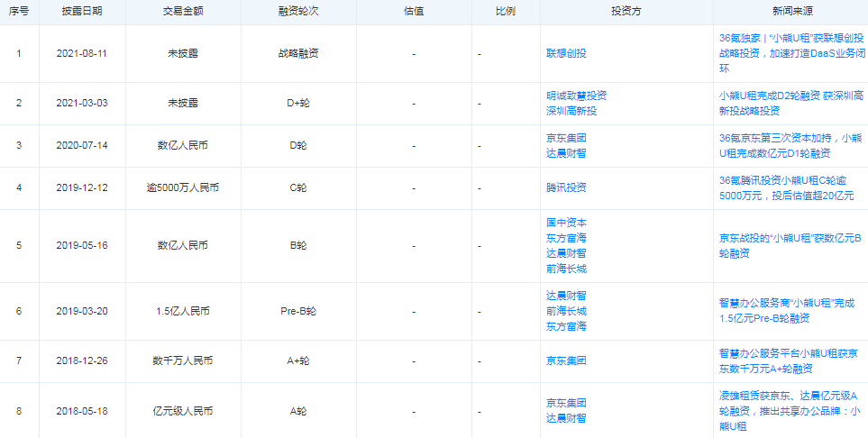
Task: Click the 披露日期 column header
Action: click(82, 12)
